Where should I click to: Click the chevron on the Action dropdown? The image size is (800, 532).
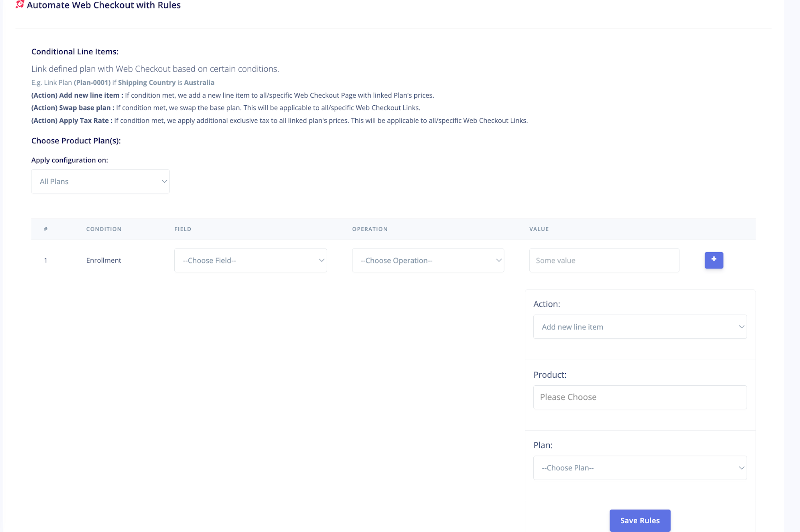[x=741, y=327]
